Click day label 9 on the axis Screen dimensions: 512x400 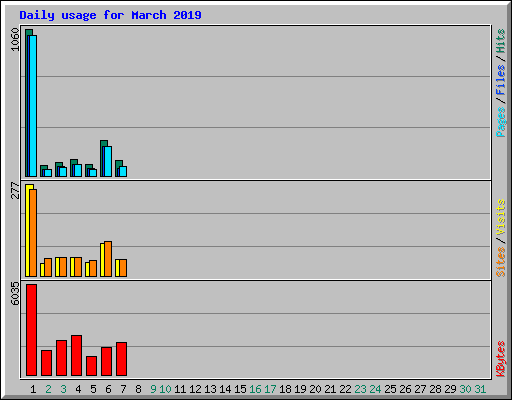[153, 389]
